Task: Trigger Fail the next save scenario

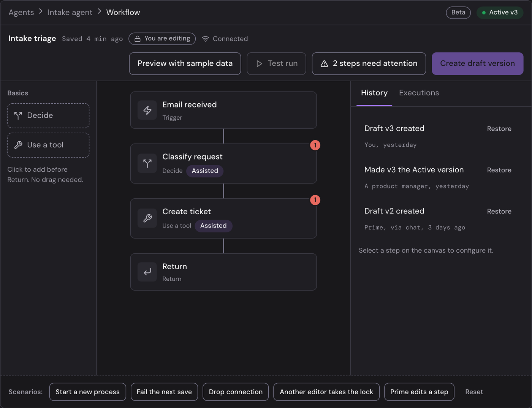Action: click(x=164, y=392)
